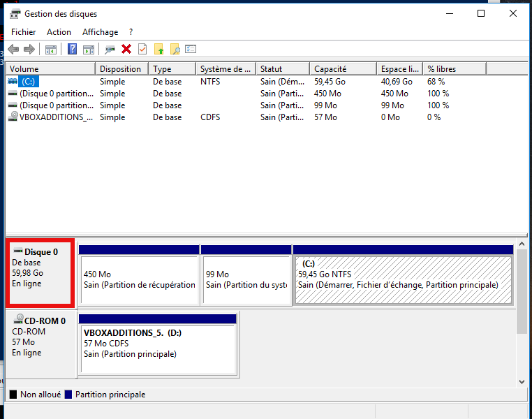Click the disk connection icon in toolbar
The width and height of the screenshot is (532, 419).
(110, 50)
